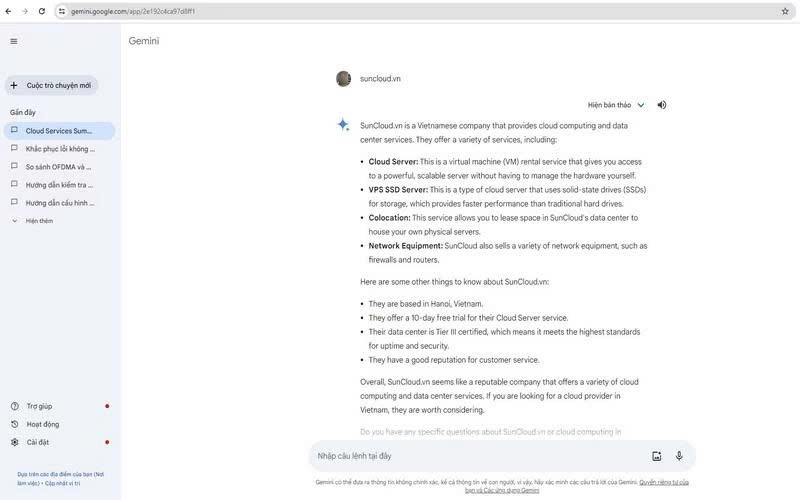Expand the Hiện bản thảo dropdown
This screenshot has height=500, width=800.
tap(616, 105)
